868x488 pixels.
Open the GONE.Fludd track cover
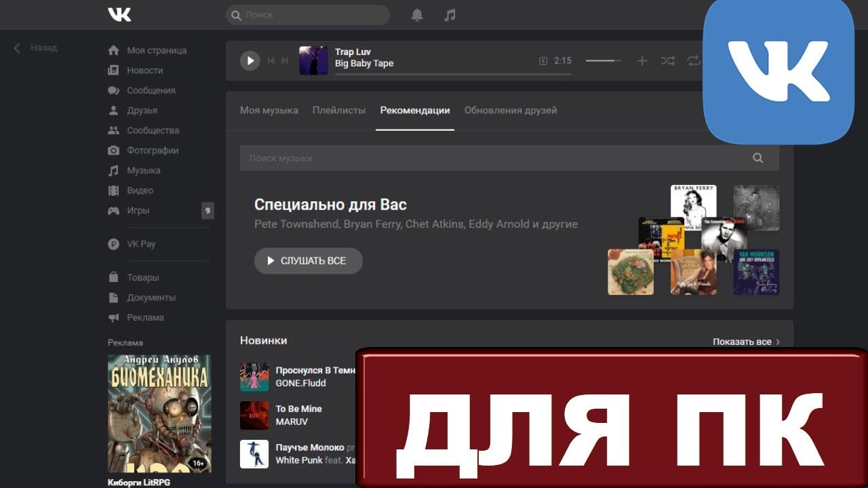tap(254, 377)
